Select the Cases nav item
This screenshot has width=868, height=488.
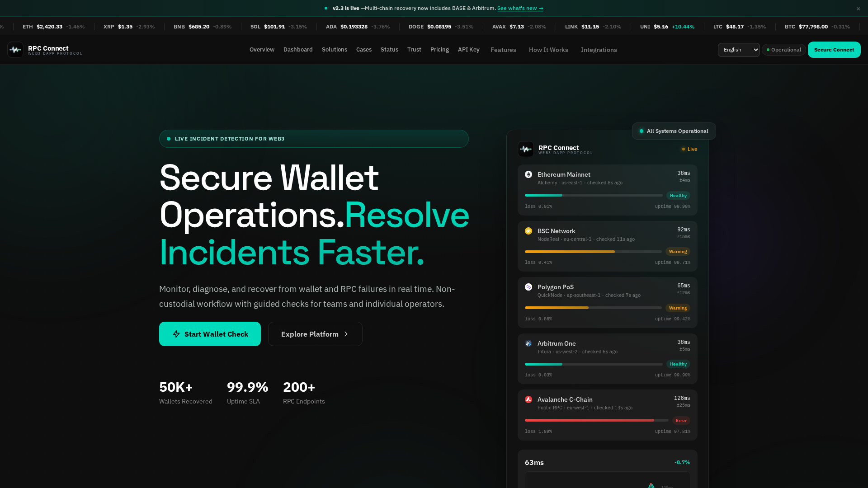pos(364,50)
